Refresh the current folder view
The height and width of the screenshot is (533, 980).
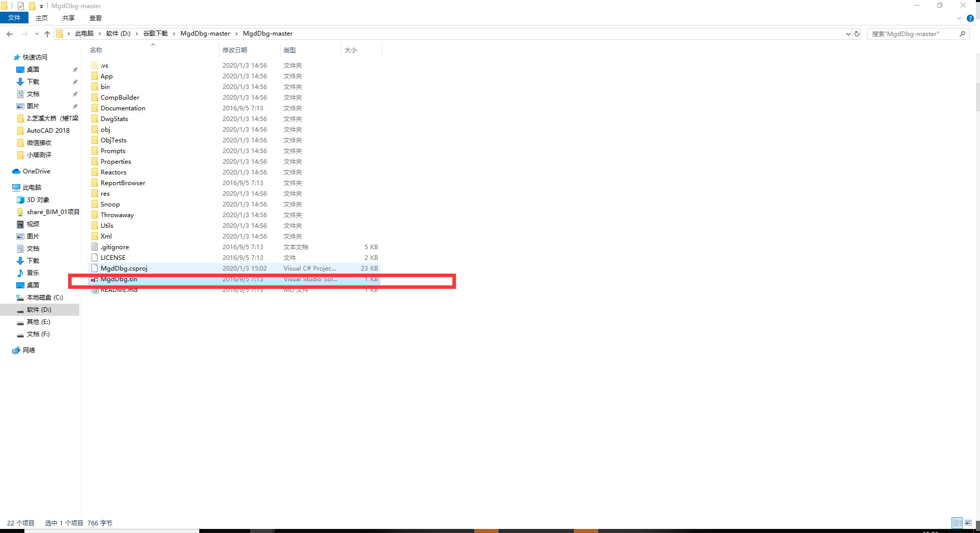(857, 34)
